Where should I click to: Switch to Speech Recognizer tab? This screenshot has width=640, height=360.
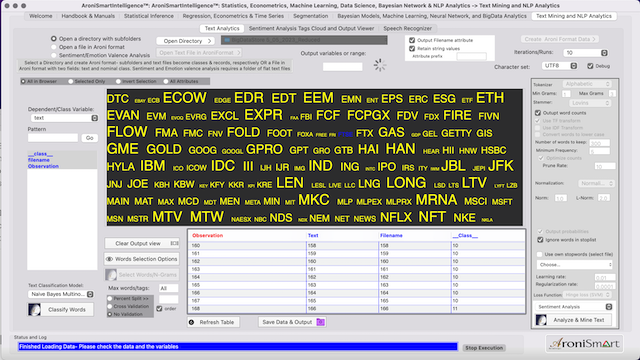pyautogui.click(x=407, y=29)
